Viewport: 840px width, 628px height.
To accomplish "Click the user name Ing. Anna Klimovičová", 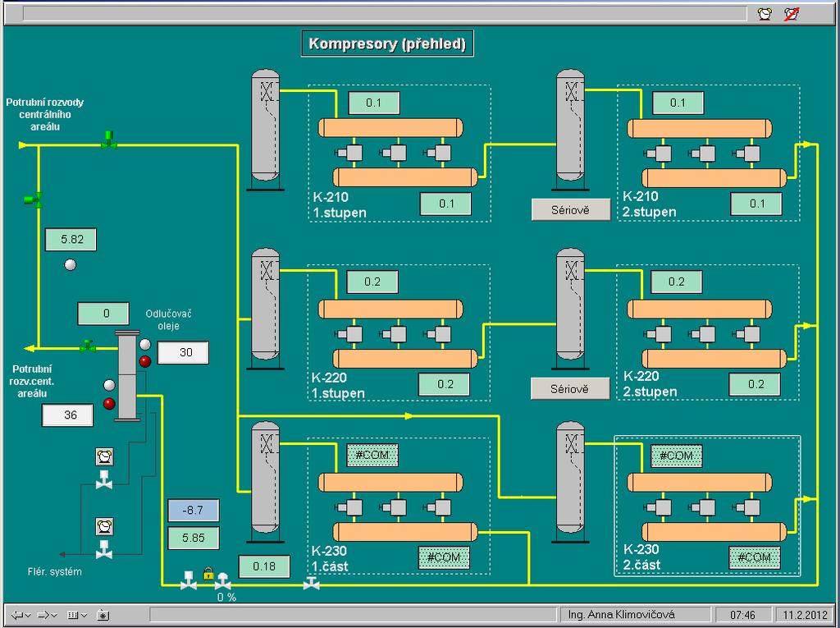I will 622,615.
